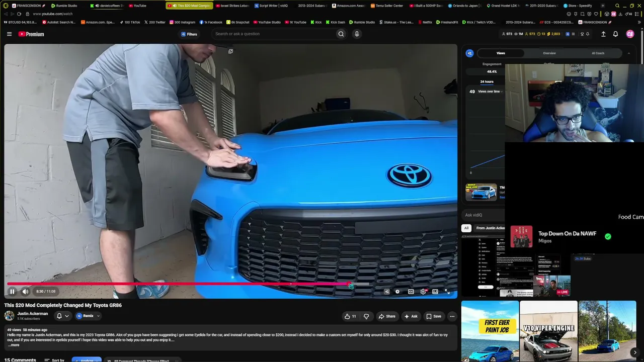
Task: Switch to the 'Temu Seller Center' browser tab
Action: pyautogui.click(x=387, y=6)
